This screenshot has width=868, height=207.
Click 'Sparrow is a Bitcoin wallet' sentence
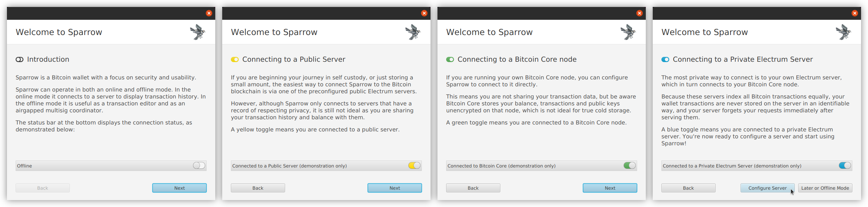(106, 78)
